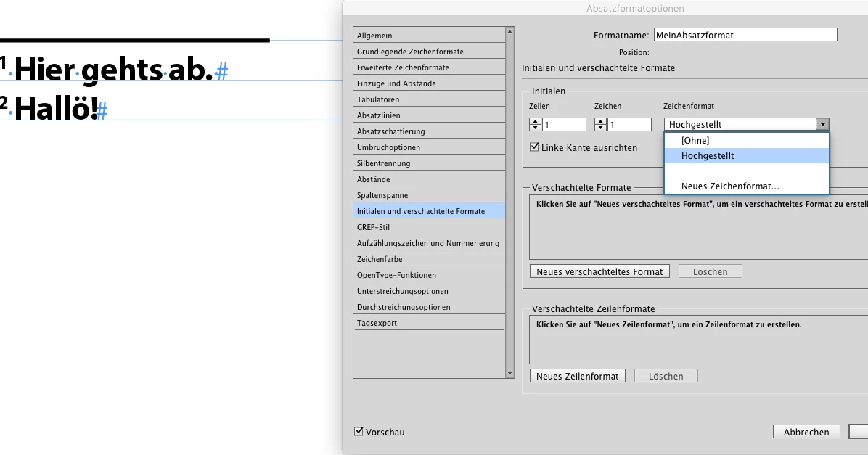Click the Zeilen value field
The width and height of the screenshot is (868, 455).
coord(564,125)
